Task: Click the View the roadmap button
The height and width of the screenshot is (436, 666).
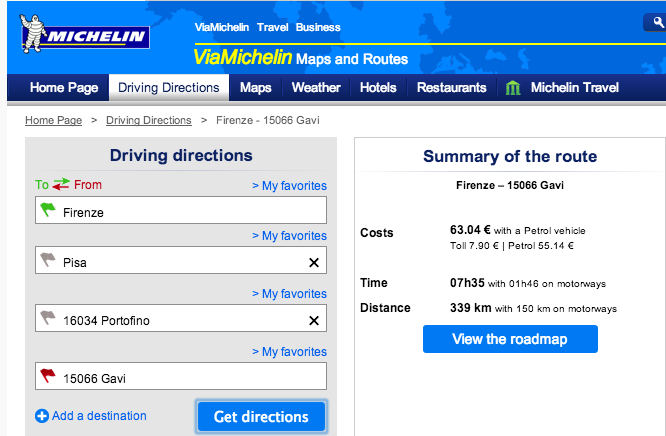Action: [510, 339]
